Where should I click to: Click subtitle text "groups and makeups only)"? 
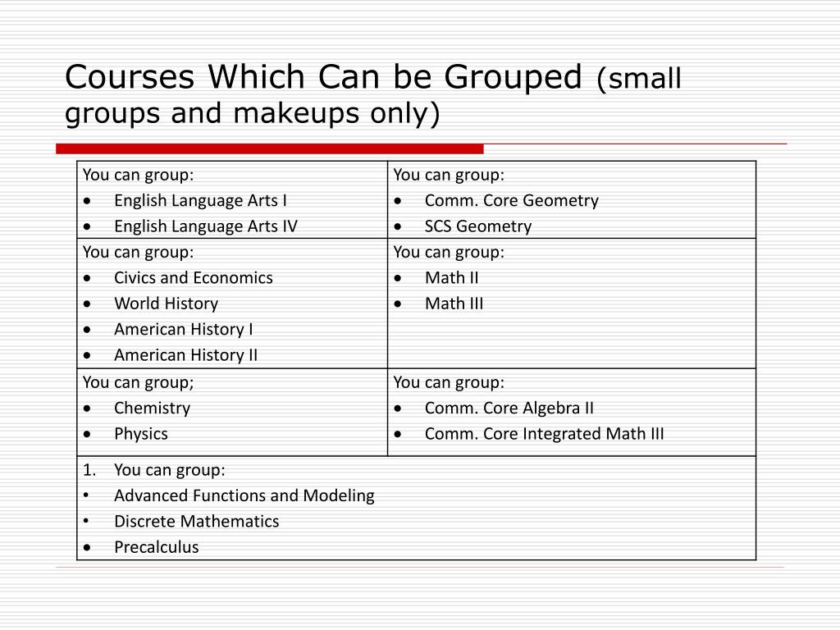coord(253,113)
